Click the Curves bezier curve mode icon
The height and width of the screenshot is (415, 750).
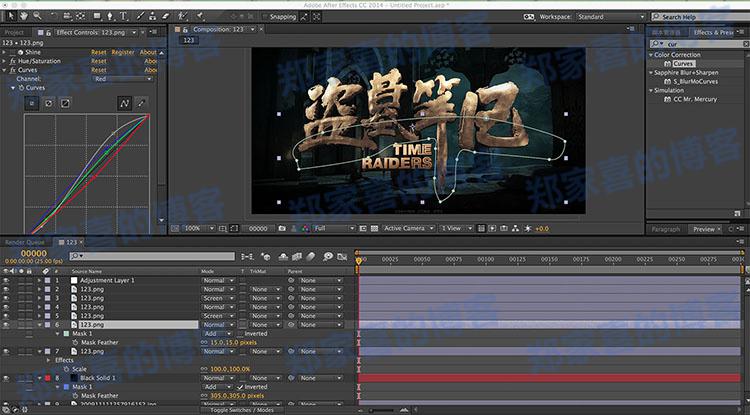click(124, 103)
